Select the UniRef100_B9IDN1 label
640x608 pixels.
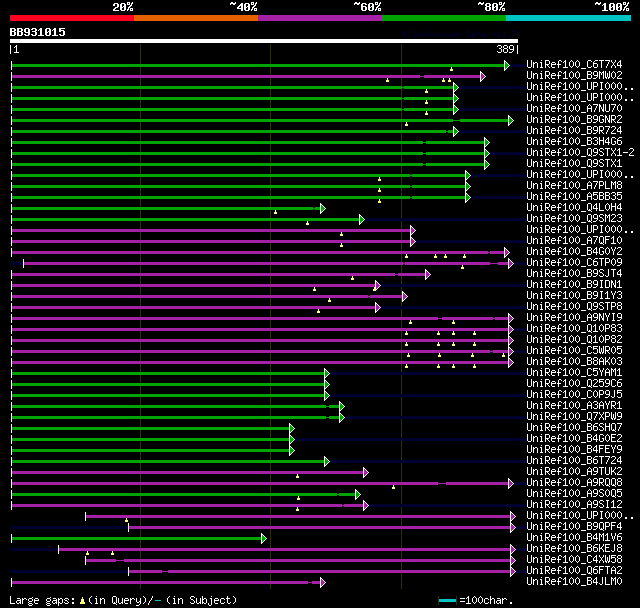click(x=574, y=284)
